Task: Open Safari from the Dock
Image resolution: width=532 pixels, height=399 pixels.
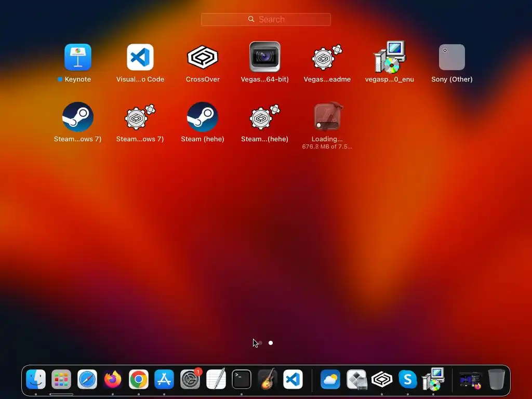Action: (87, 379)
